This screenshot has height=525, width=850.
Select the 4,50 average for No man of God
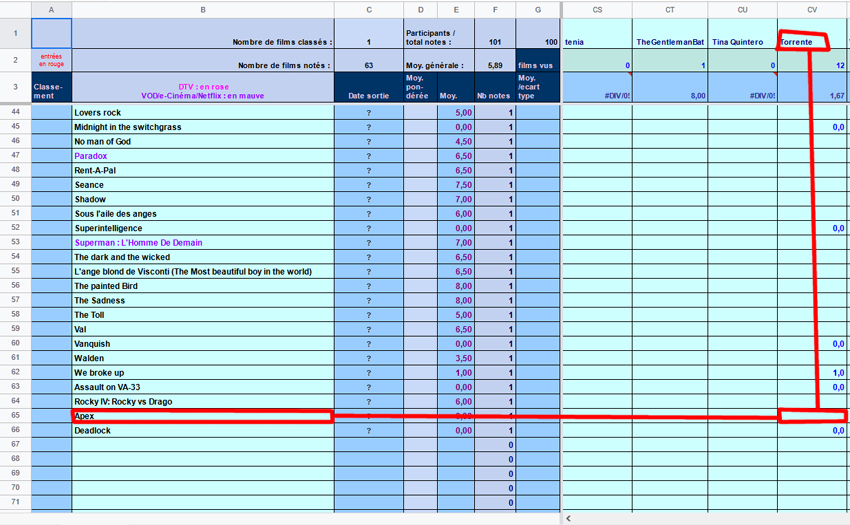[x=456, y=141]
